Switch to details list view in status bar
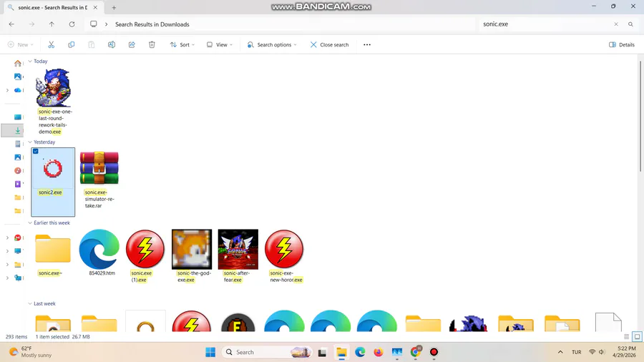This screenshot has height=362, width=644. [626, 336]
